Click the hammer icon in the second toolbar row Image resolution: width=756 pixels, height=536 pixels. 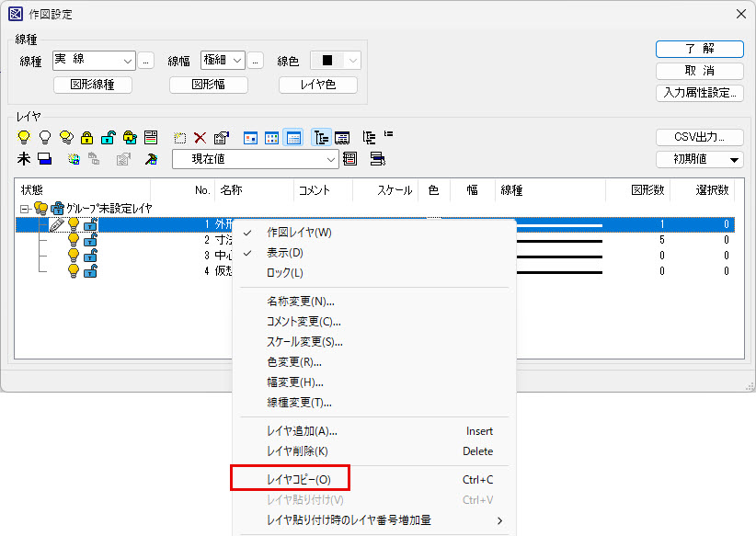tap(151, 158)
